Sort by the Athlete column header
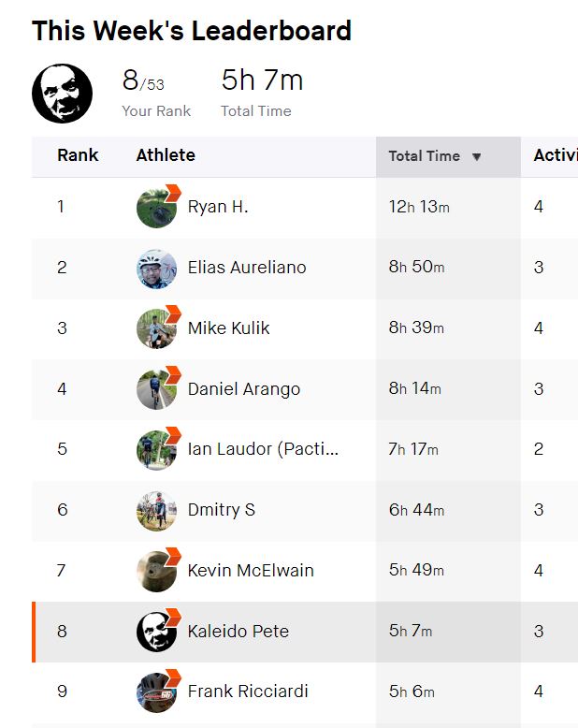578x728 pixels. [x=166, y=155]
